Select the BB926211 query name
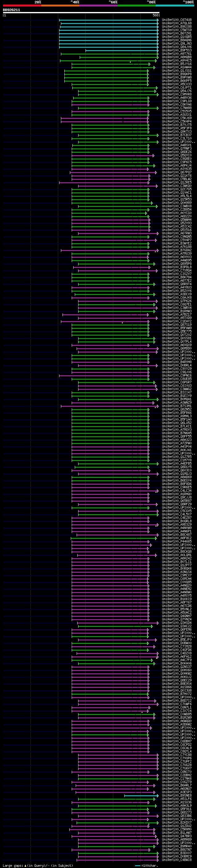 [x=11, y=10]
